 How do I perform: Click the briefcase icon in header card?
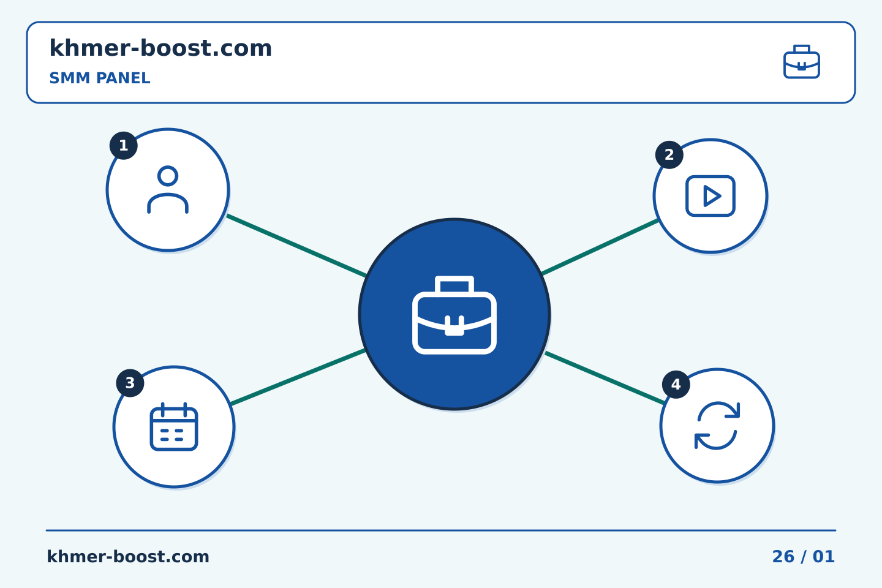coord(802,62)
